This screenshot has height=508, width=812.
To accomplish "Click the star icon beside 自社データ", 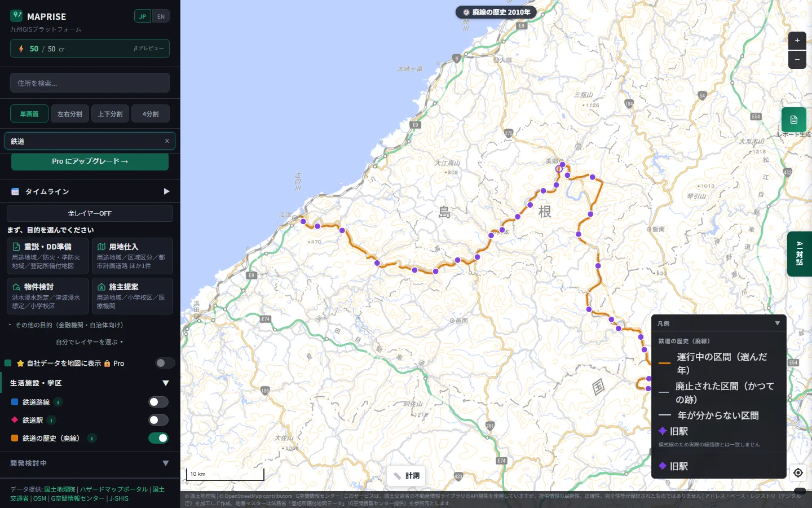I will [20, 364].
